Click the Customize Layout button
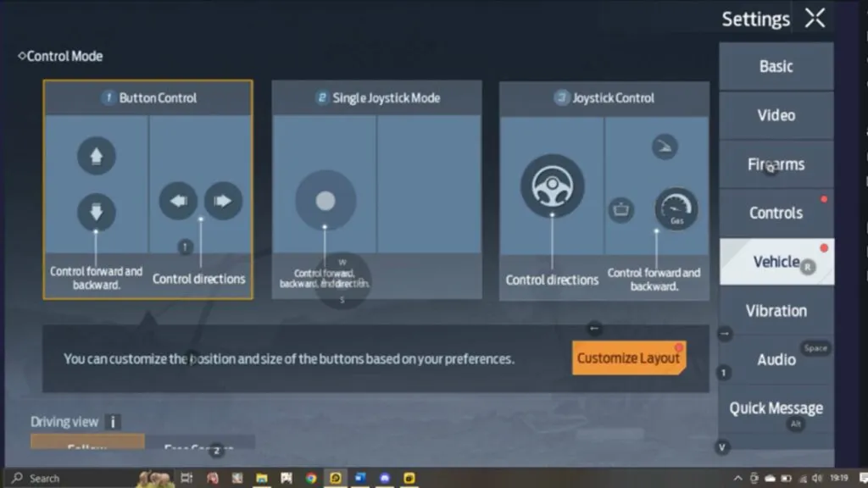Viewport: 868px width, 488px height. (629, 358)
